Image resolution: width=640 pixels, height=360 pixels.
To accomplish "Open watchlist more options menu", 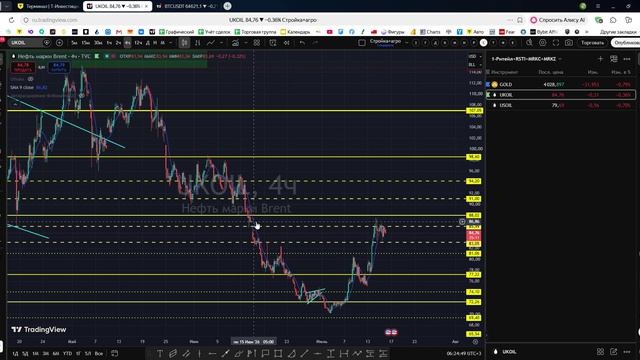I will [x=627, y=59].
